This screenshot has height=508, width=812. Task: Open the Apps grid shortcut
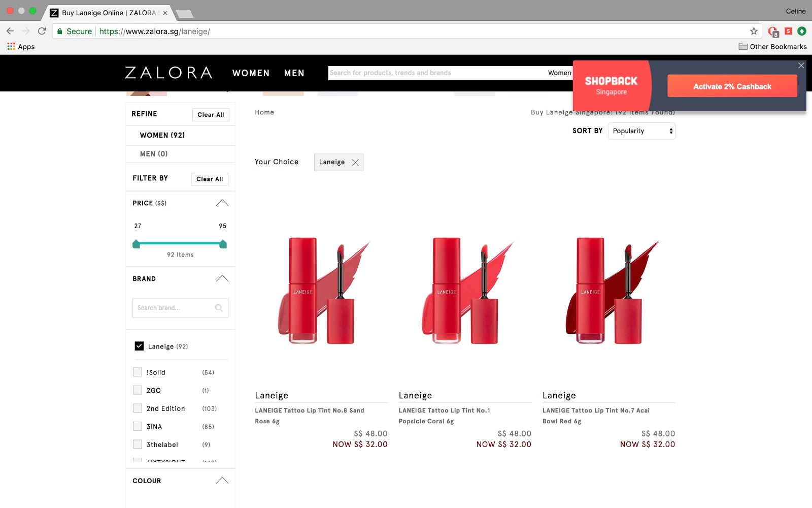(21, 46)
